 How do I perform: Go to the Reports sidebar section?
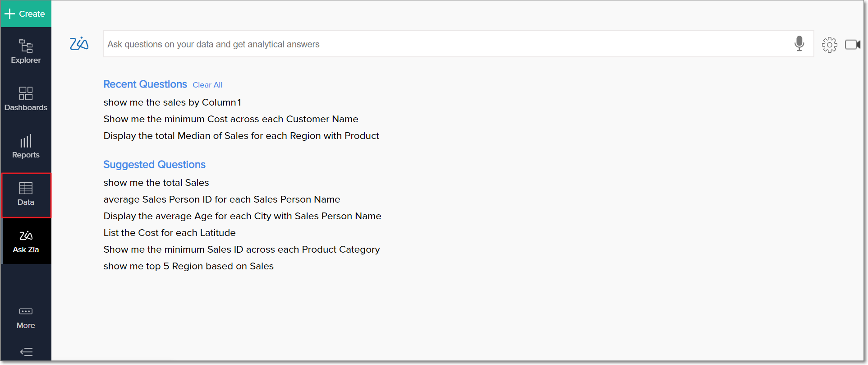pyautogui.click(x=26, y=146)
